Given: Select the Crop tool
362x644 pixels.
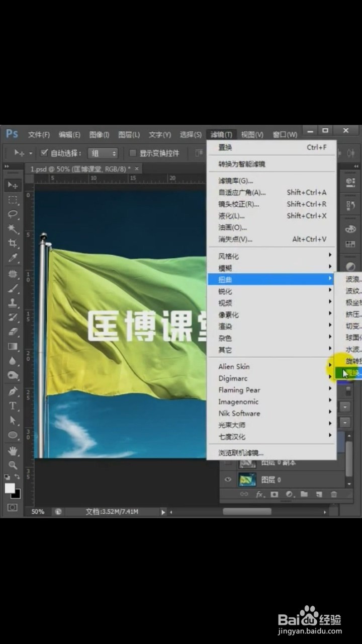Looking at the screenshot, I should point(13,244).
